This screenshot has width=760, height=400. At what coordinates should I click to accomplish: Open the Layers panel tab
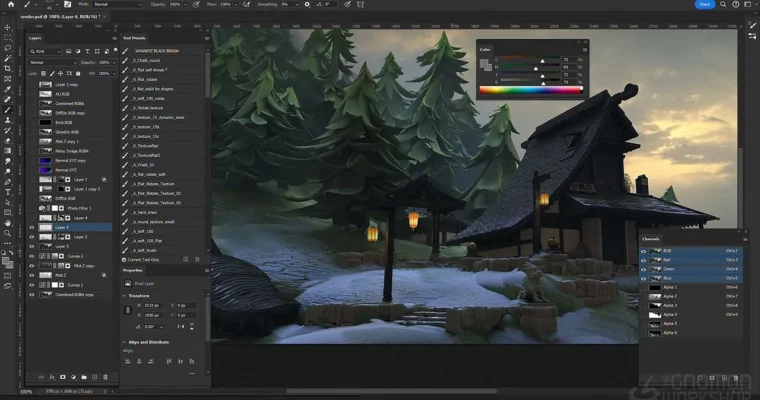coord(35,38)
